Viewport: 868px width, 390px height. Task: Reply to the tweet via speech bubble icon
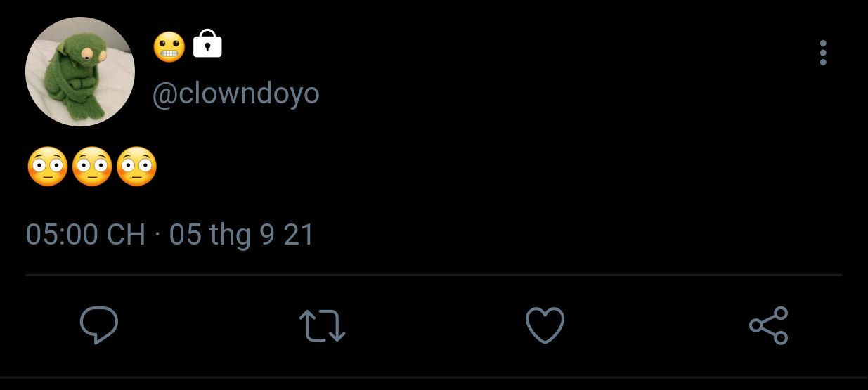[99, 325]
